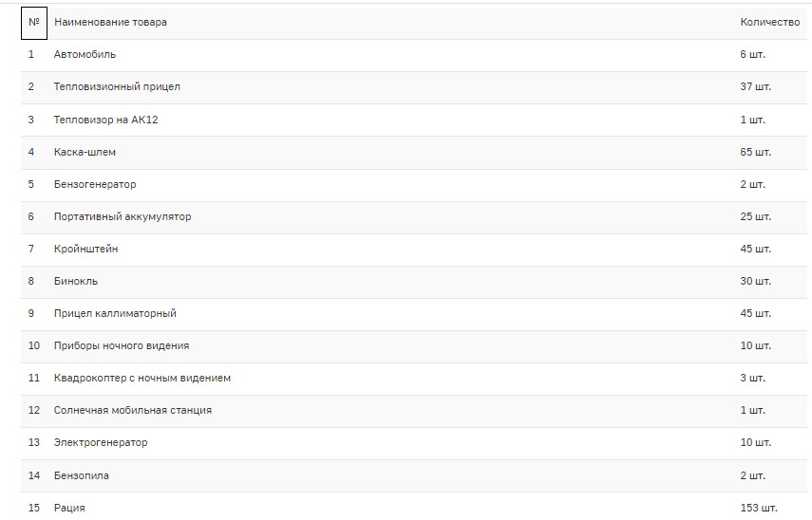
Task: Click on 'Бензогенератор' in the table
Action: click(95, 184)
